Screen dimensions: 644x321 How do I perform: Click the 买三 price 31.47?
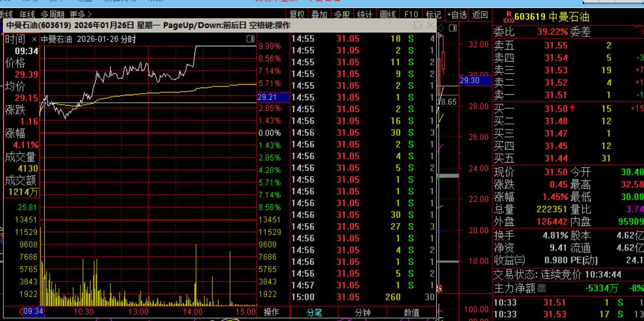point(556,133)
